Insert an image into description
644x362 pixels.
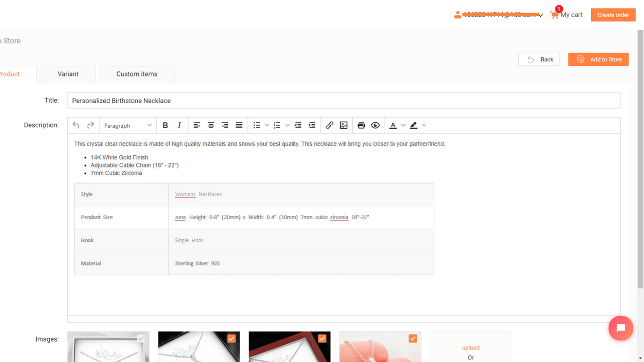point(344,125)
